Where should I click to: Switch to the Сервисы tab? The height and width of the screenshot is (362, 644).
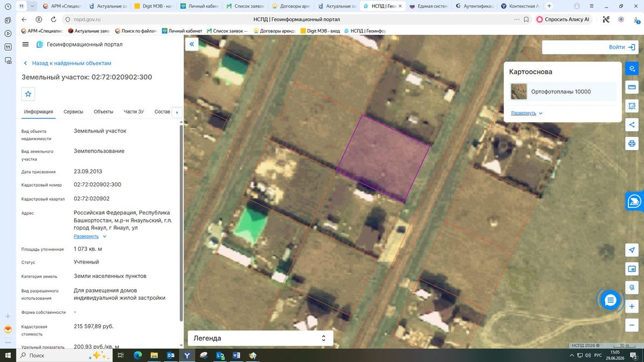[73, 112]
